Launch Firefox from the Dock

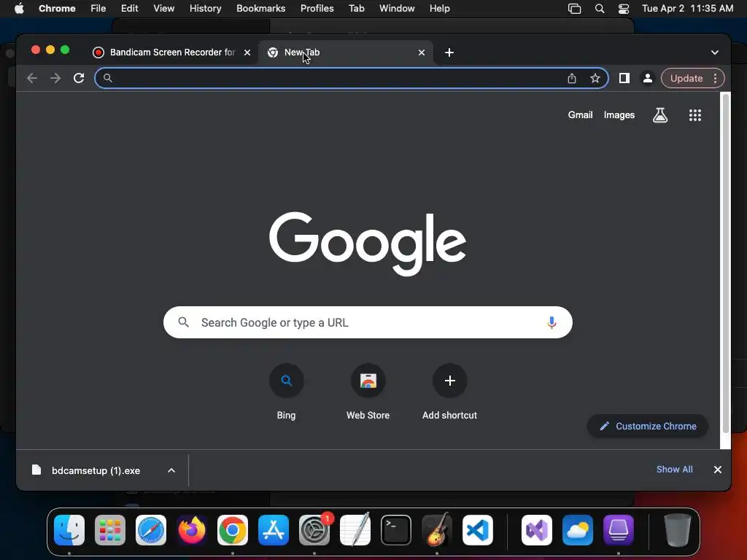192,530
